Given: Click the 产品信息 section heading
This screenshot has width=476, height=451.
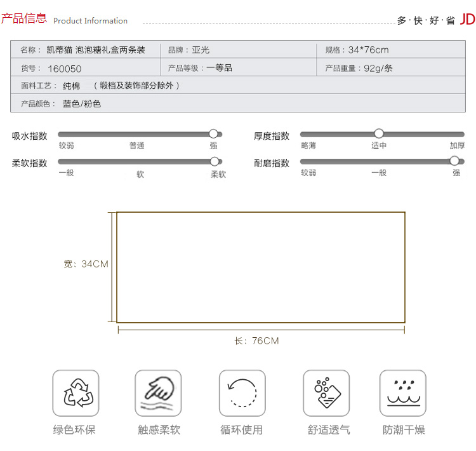Looking at the screenshot, I should (x=23, y=18).
